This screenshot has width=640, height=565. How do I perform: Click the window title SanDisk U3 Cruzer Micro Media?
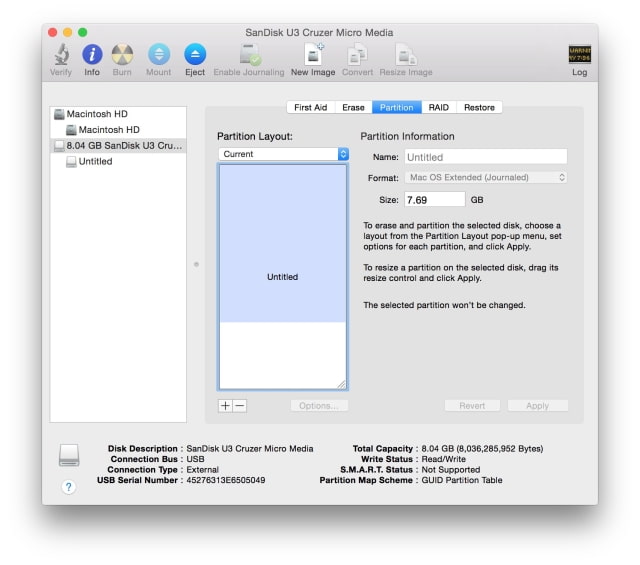[319, 33]
